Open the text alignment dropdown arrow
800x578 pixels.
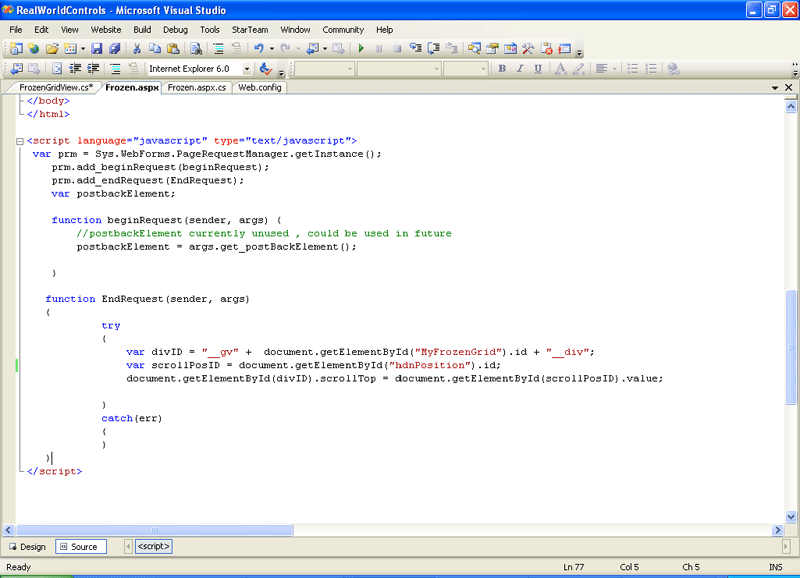(614, 68)
